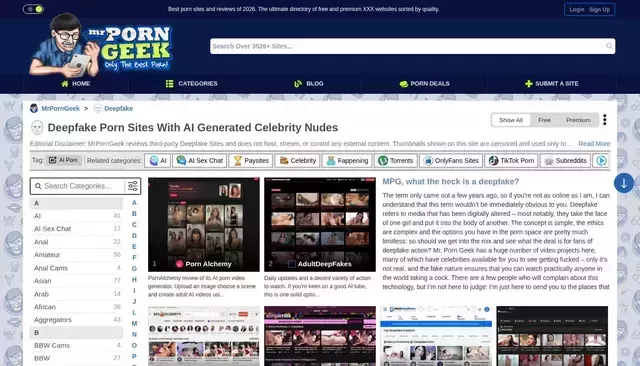Open the Home menu item
Image resolution: width=640 pixels, height=366 pixels.
pos(76,84)
